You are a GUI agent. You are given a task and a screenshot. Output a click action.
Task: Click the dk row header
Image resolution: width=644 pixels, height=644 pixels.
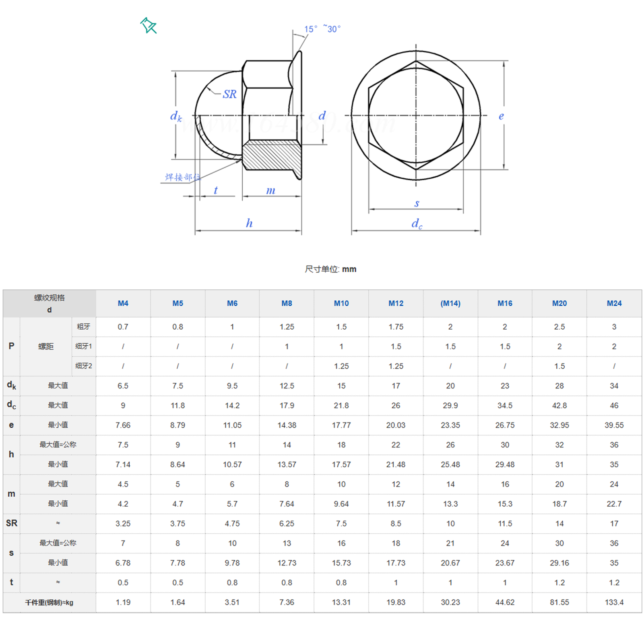tap(11, 386)
